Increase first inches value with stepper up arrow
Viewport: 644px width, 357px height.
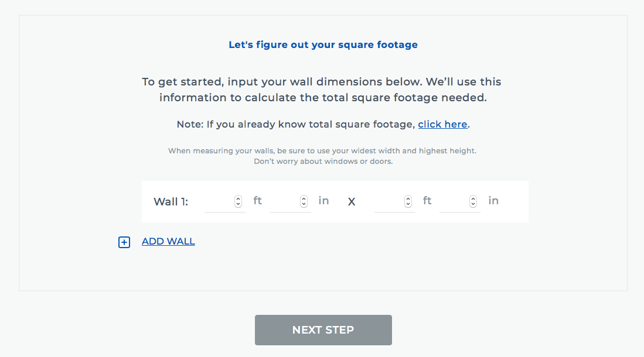(304, 198)
